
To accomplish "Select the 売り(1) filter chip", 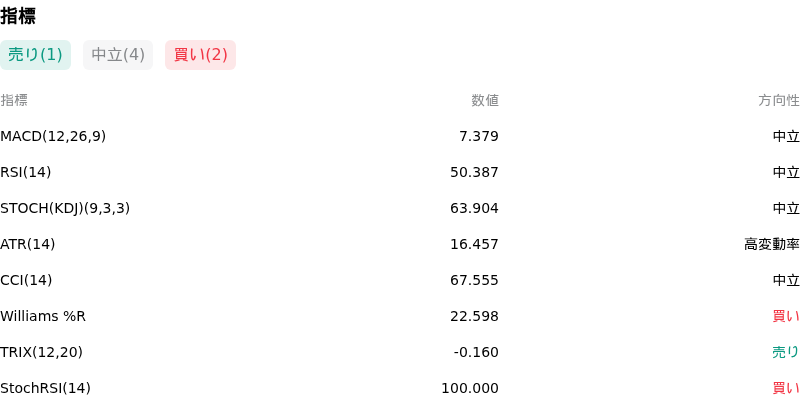I will coord(35,55).
